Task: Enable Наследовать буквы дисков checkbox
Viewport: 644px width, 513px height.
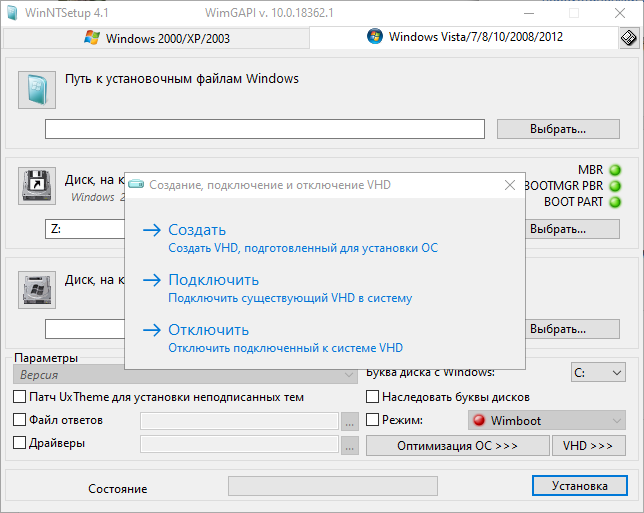Action: [x=372, y=397]
